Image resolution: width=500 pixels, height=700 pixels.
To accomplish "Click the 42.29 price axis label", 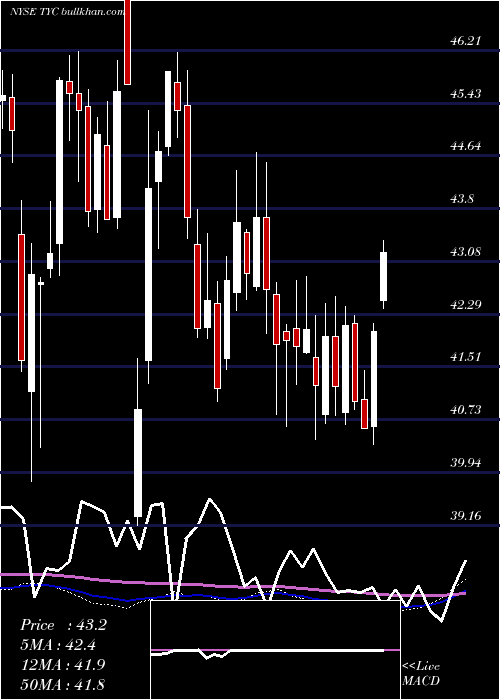I will pyautogui.click(x=466, y=304).
